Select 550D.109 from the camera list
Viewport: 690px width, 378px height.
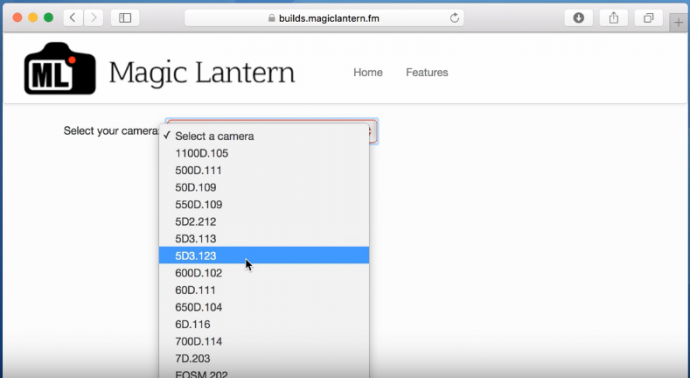[264, 205]
